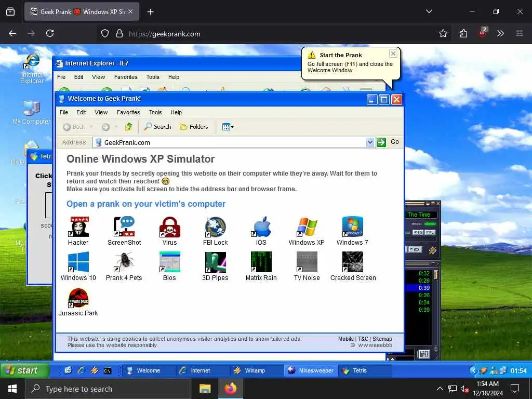Open the iOS apple icon
The height and width of the screenshot is (399, 532).
261,231
